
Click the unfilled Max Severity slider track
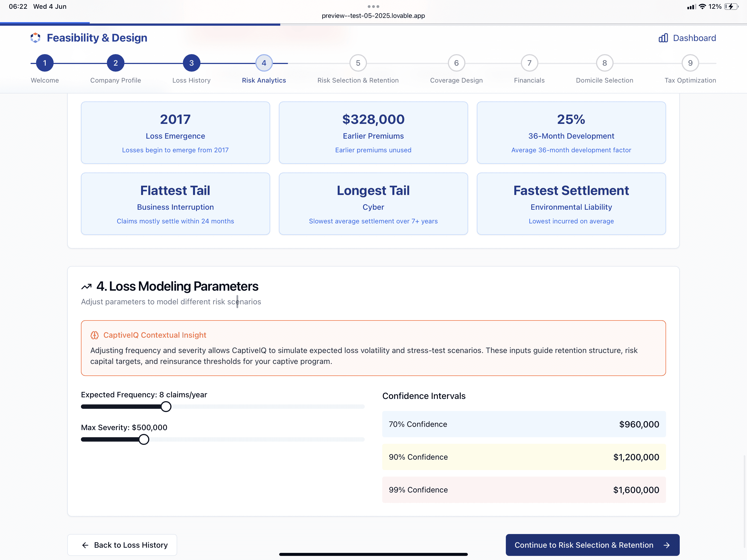click(x=257, y=439)
